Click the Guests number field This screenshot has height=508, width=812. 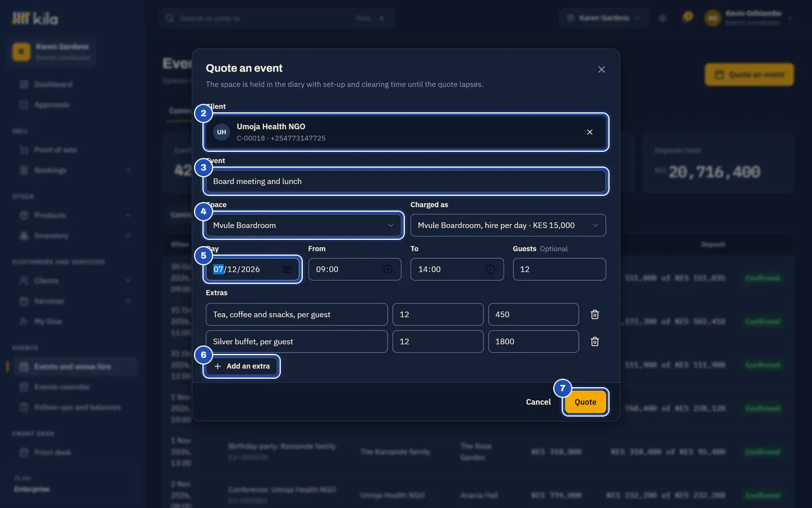559,269
